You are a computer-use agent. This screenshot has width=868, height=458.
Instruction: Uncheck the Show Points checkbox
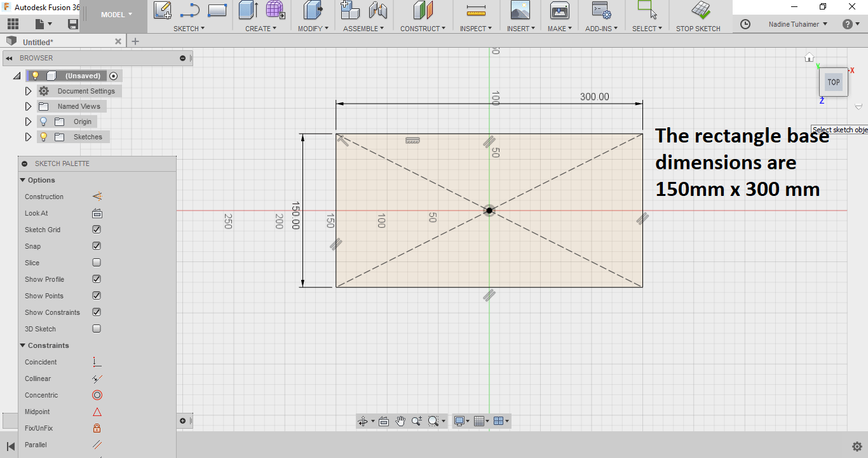click(x=97, y=296)
